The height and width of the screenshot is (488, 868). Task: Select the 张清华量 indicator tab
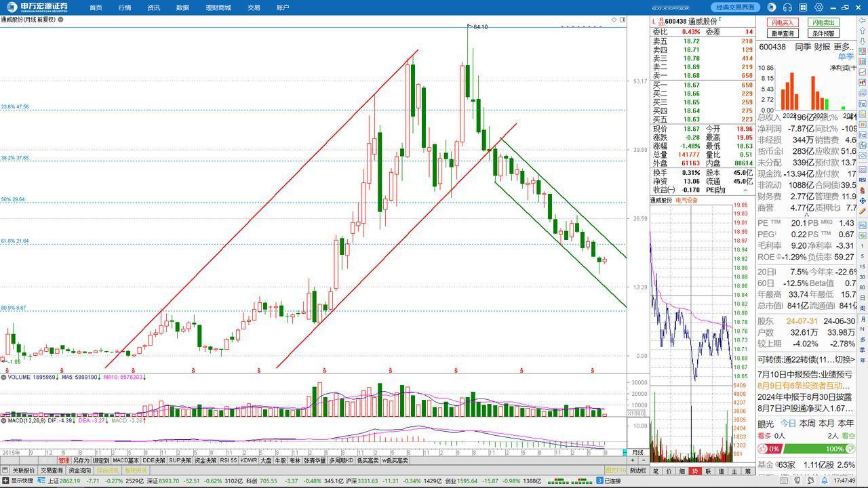[x=315, y=461]
